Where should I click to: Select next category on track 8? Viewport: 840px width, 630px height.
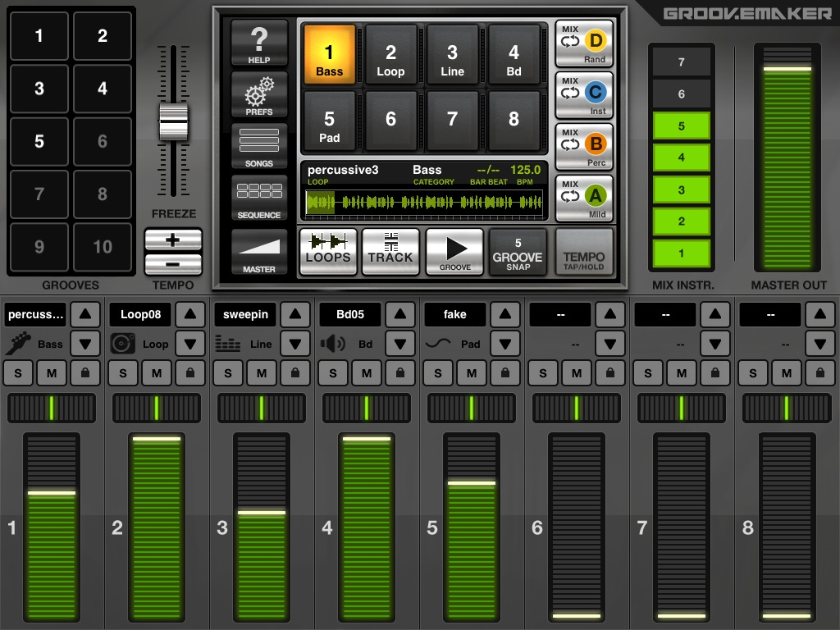(820, 344)
